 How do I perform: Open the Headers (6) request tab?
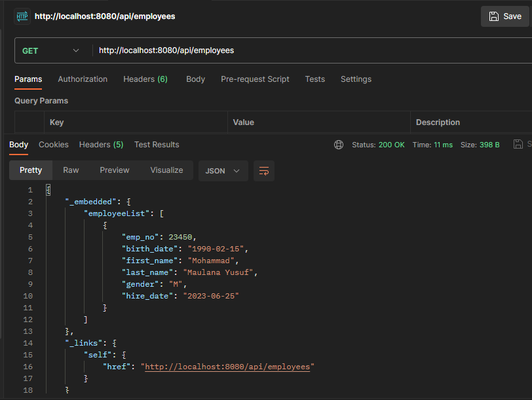146,79
